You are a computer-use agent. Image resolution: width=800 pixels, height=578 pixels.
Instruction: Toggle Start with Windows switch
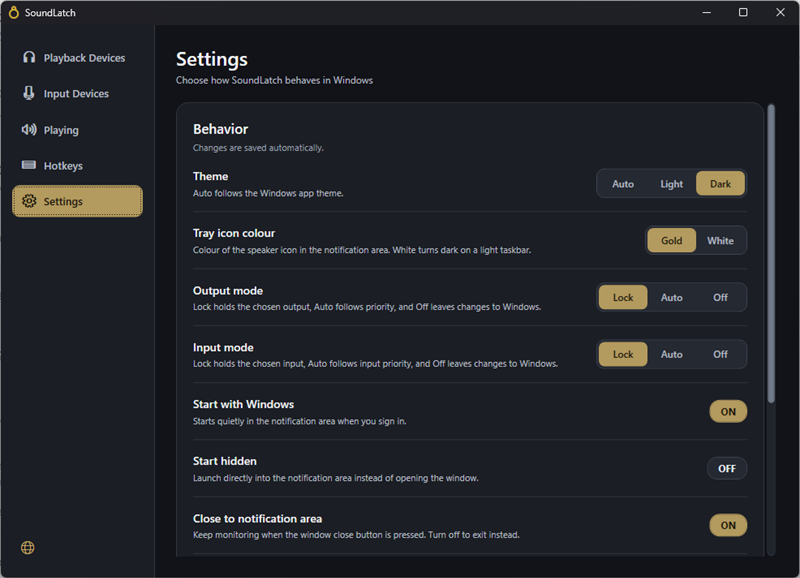[x=728, y=412]
